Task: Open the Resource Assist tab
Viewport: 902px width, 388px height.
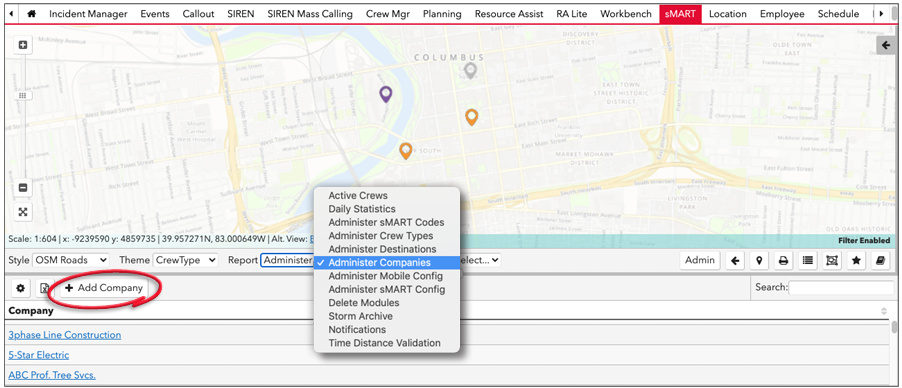Action: (x=509, y=14)
